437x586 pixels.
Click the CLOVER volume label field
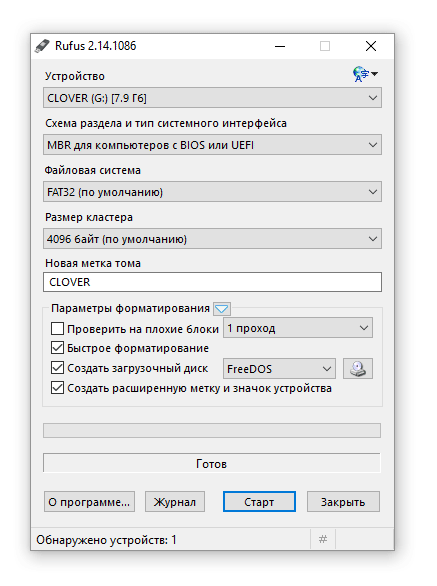(x=212, y=282)
